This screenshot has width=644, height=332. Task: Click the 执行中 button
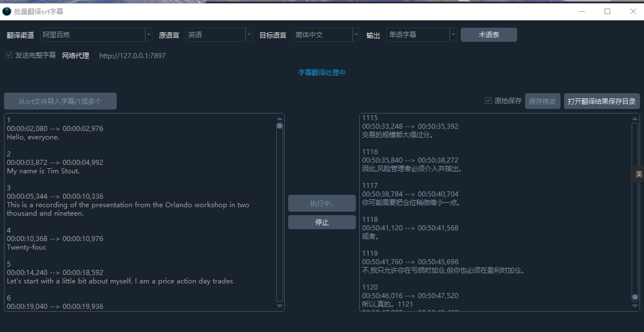click(321, 203)
